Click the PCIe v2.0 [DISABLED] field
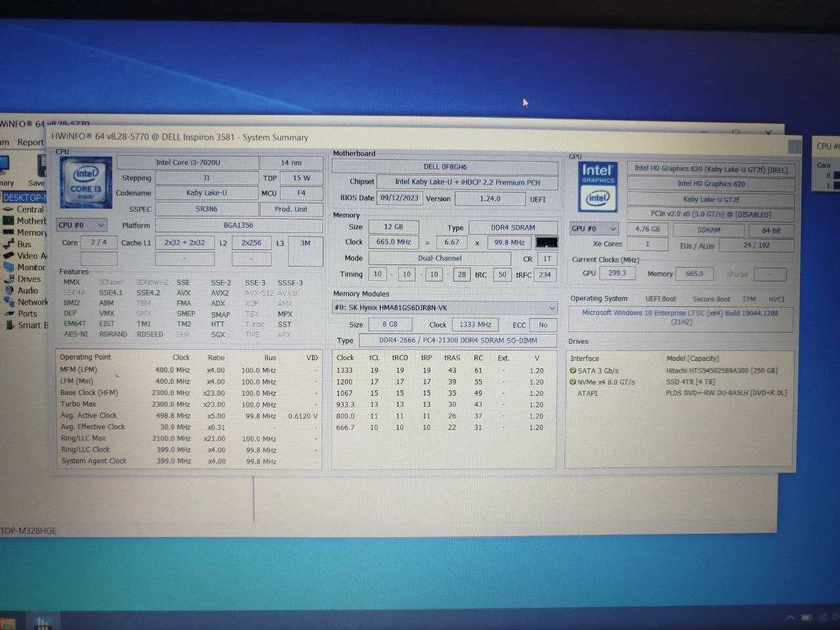The width and height of the screenshot is (840, 630). [710, 215]
